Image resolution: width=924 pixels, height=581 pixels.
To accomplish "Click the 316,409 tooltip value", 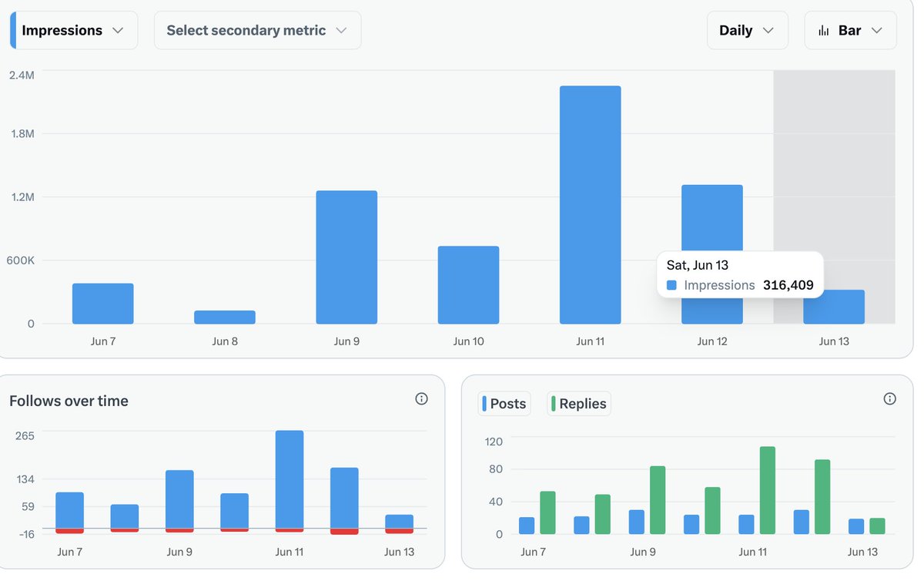I will point(788,285).
